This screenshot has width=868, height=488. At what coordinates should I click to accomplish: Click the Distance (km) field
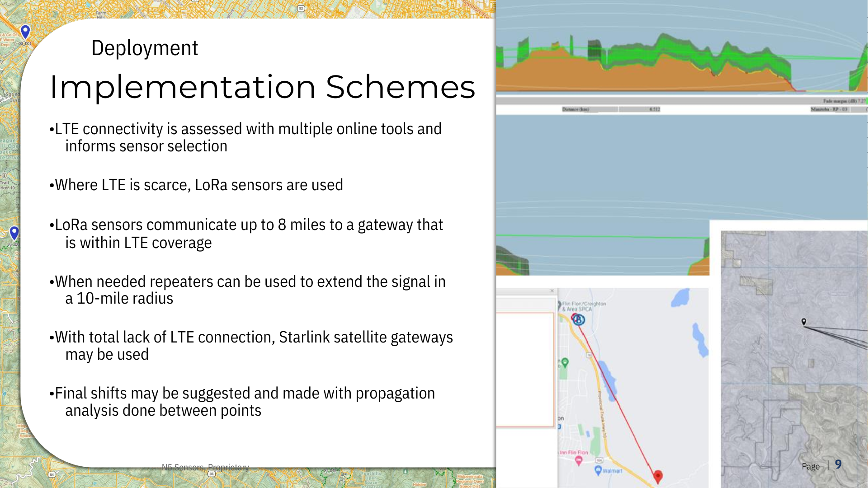(x=576, y=109)
